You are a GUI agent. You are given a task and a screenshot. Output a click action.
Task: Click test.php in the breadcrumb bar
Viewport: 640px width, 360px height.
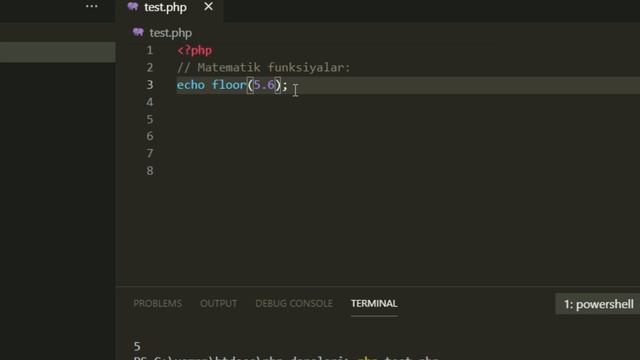[171, 33]
